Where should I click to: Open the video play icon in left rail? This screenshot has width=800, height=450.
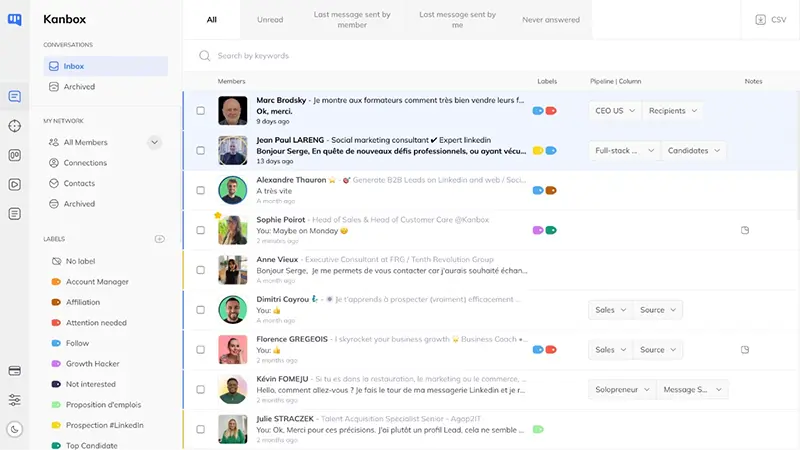pyautogui.click(x=14, y=184)
